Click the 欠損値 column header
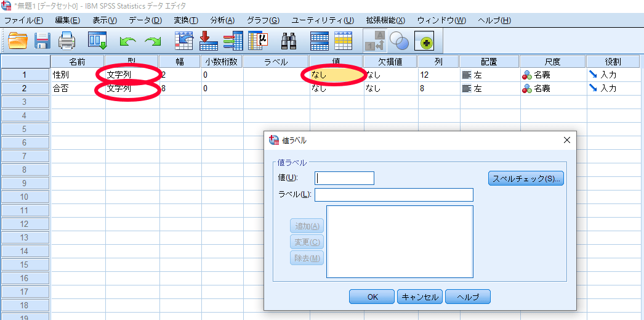The width and height of the screenshot is (644, 320). tap(390, 62)
